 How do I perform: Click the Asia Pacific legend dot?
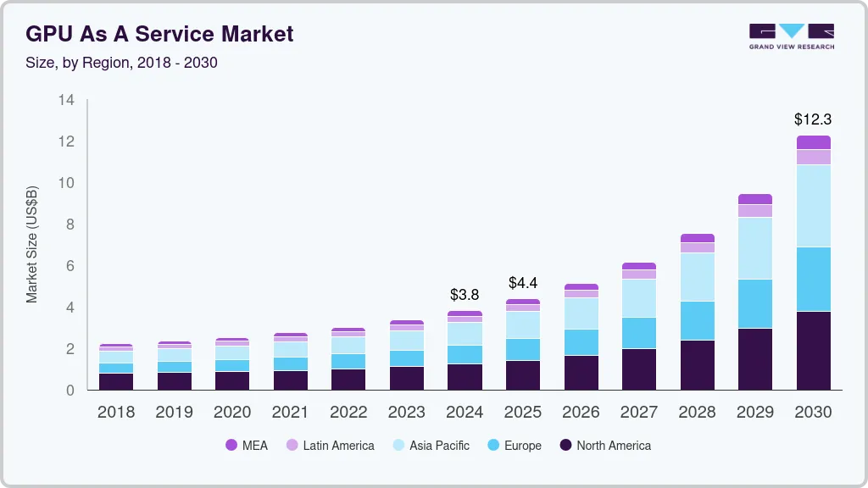click(x=398, y=445)
